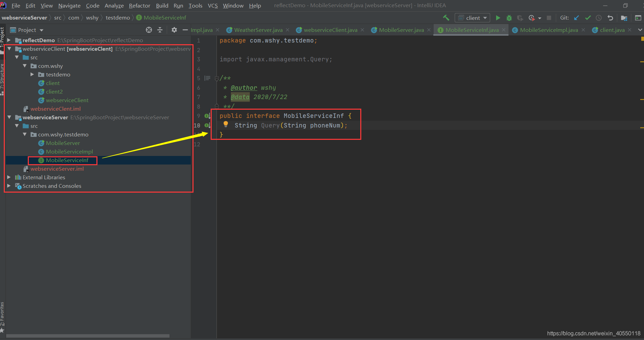The height and width of the screenshot is (340, 644).
Task: Open the Refactor menu
Action: (x=140, y=5)
